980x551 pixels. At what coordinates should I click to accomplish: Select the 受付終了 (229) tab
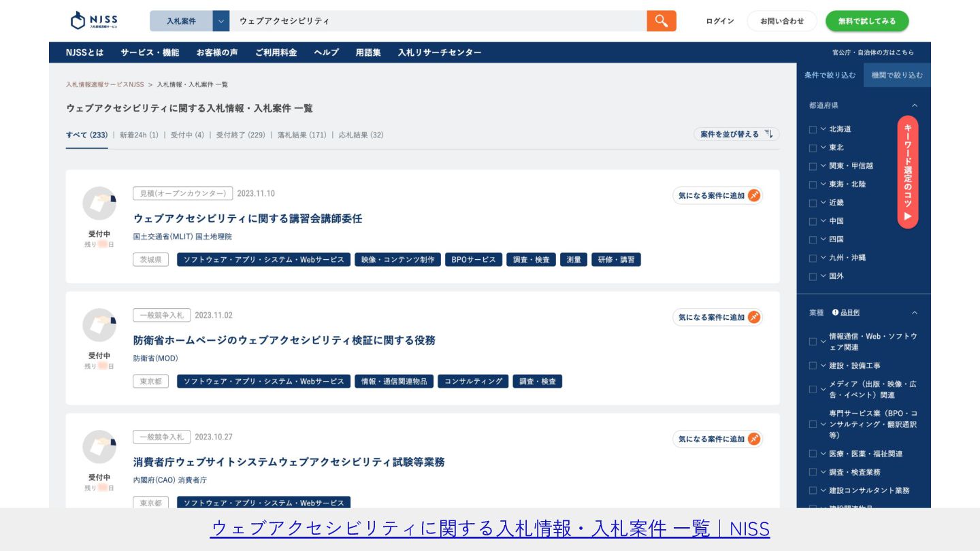click(241, 135)
